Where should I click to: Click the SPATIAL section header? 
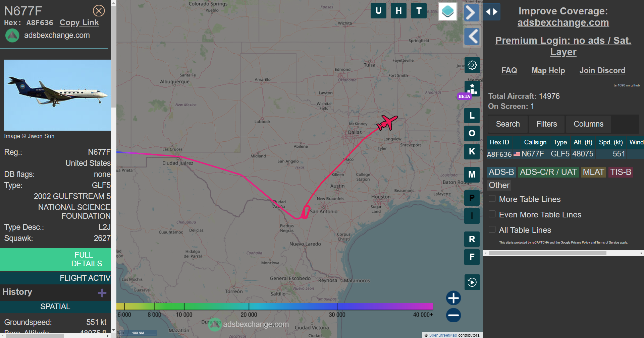pyautogui.click(x=55, y=307)
